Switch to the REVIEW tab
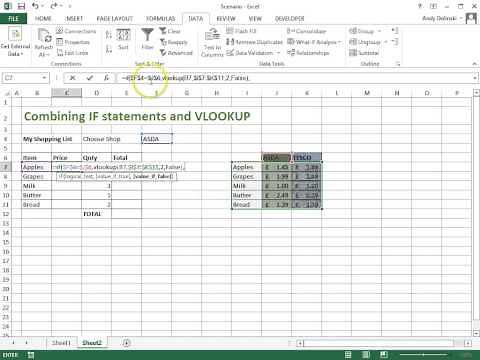The width and height of the screenshot is (480, 360). coord(226,18)
